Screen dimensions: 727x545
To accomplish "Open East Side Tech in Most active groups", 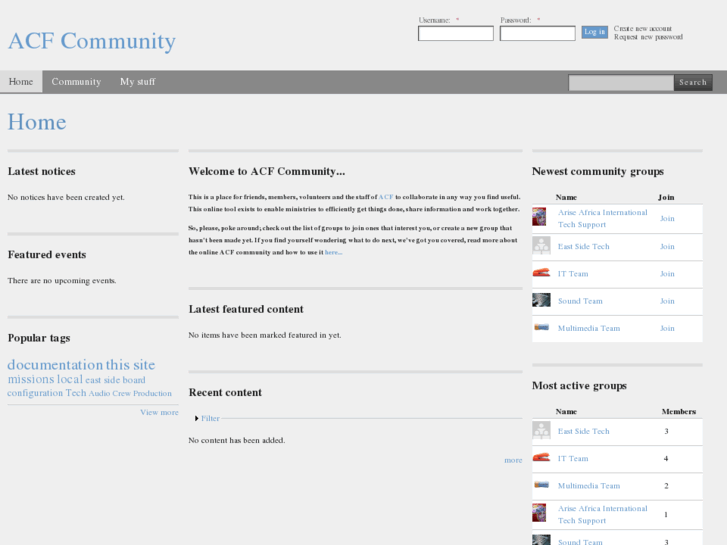I will (583, 431).
